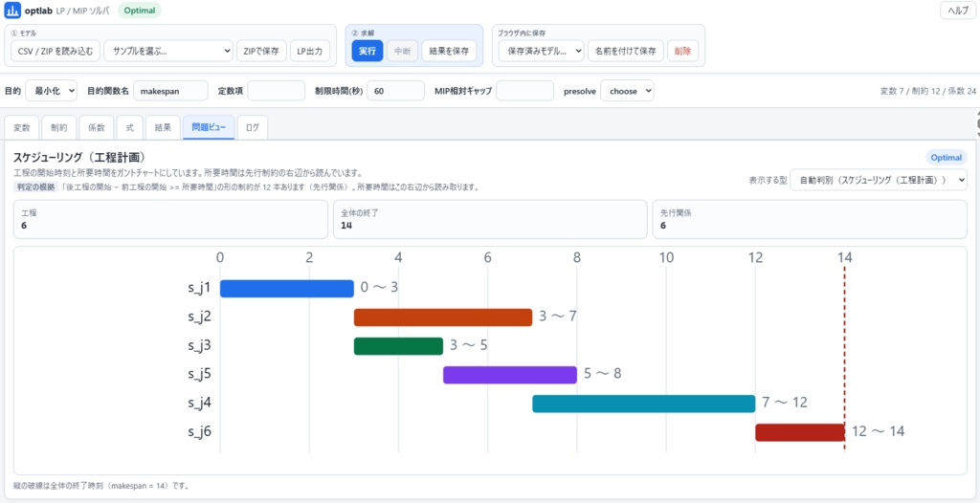This screenshot has width=980, height=503.
Task: Click the Optimal badge in scheduling panel
Action: 947,158
